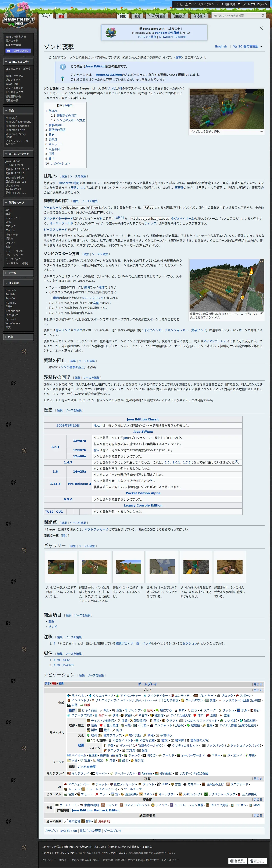Click the icon next to 材料 in 過去の要素
This screenshot has width=272, height=868.
pos(83,821)
